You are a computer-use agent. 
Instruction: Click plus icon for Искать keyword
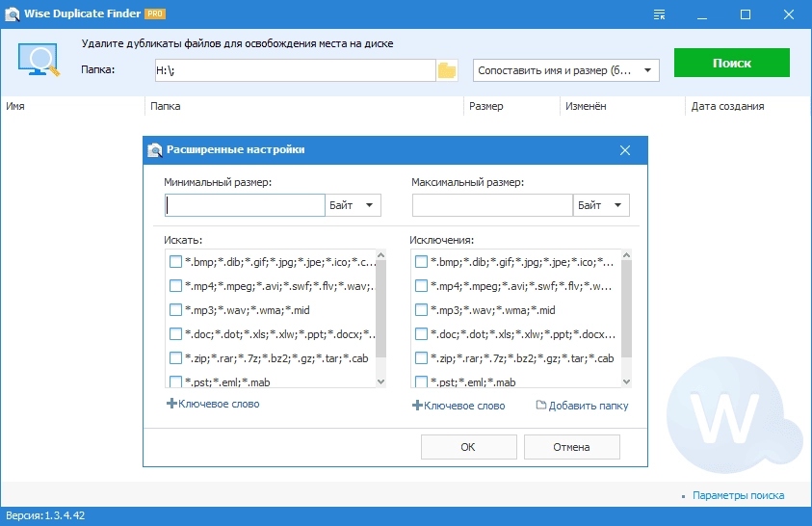coord(171,404)
